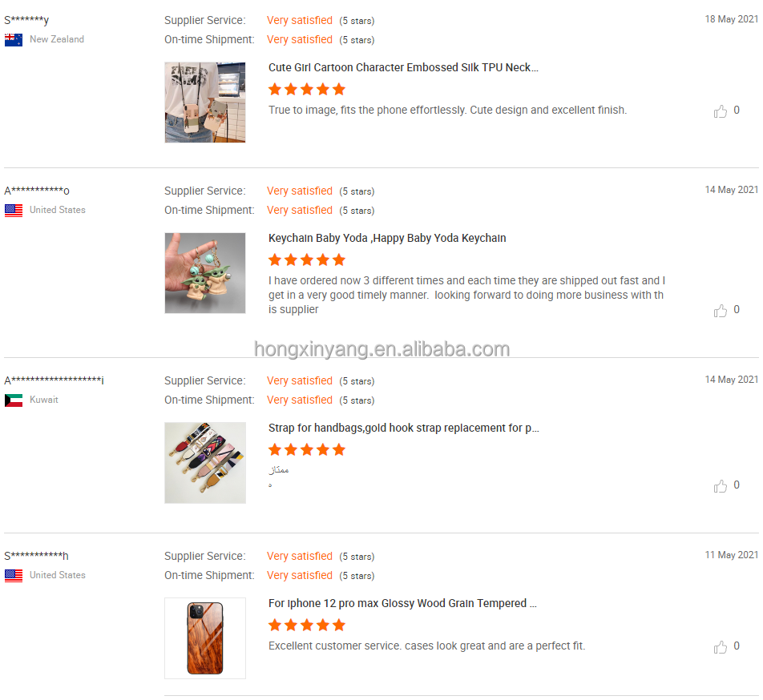Like the New Zealand reviewer's phone case review

tap(720, 111)
